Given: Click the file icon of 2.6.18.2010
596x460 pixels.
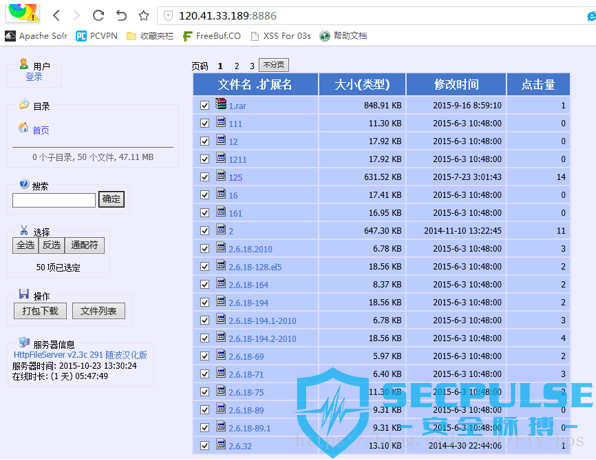Looking at the screenshot, I should point(221,247).
